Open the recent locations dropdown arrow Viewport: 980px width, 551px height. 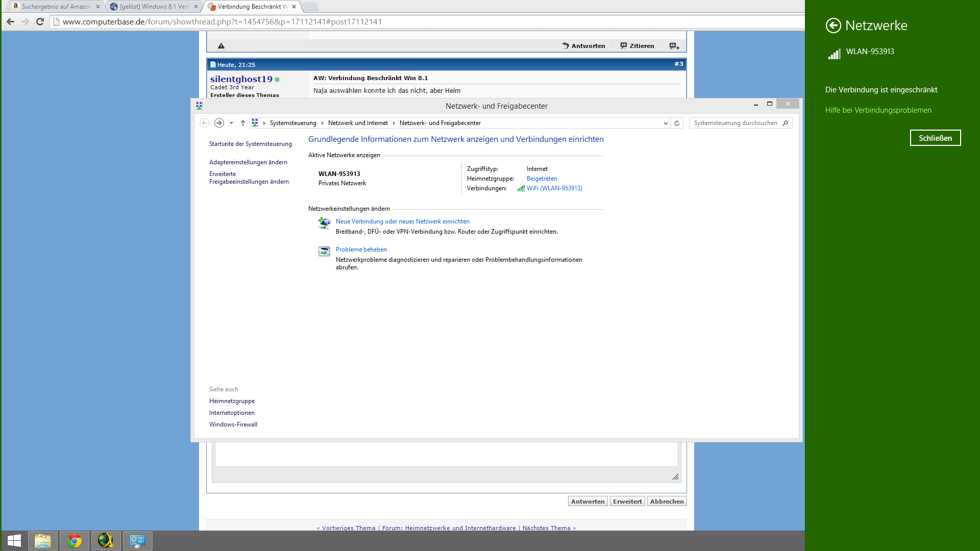pos(231,123)
